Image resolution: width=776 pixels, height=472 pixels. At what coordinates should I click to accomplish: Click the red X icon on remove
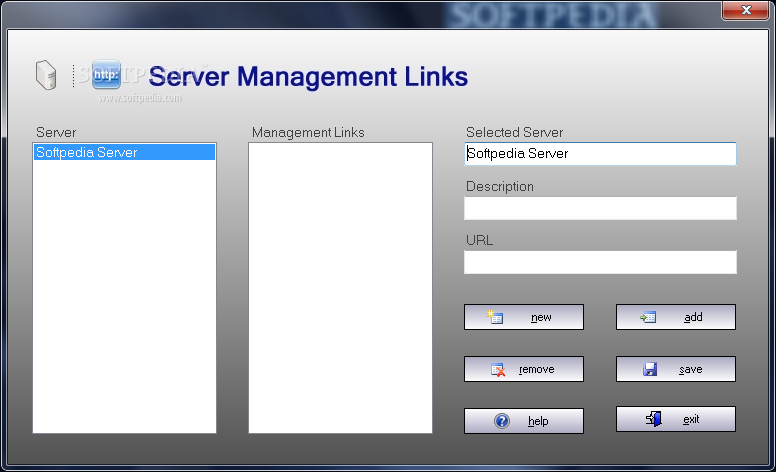coord(498,370)
